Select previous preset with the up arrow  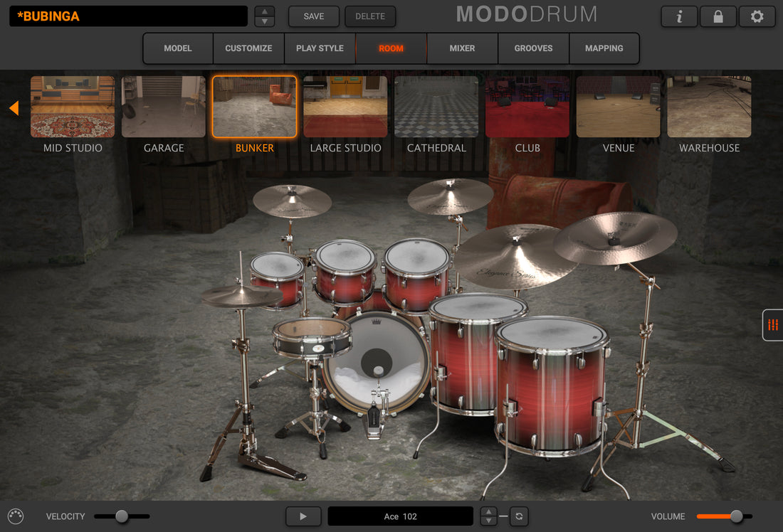point(265,11)
